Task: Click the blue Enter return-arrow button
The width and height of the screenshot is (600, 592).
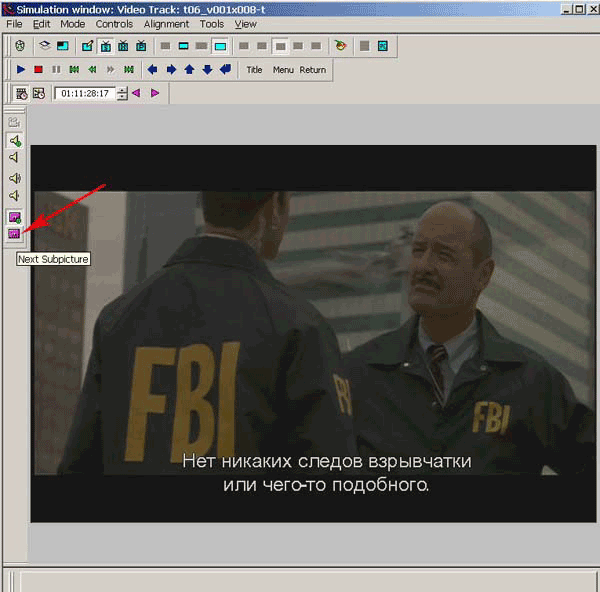Action: (226, 70)
